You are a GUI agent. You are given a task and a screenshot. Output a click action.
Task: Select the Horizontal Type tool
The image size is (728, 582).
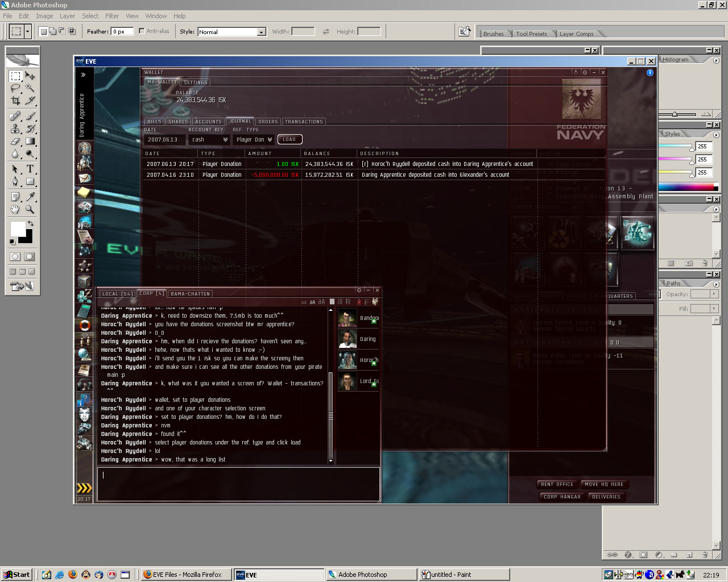click(30, 169)
